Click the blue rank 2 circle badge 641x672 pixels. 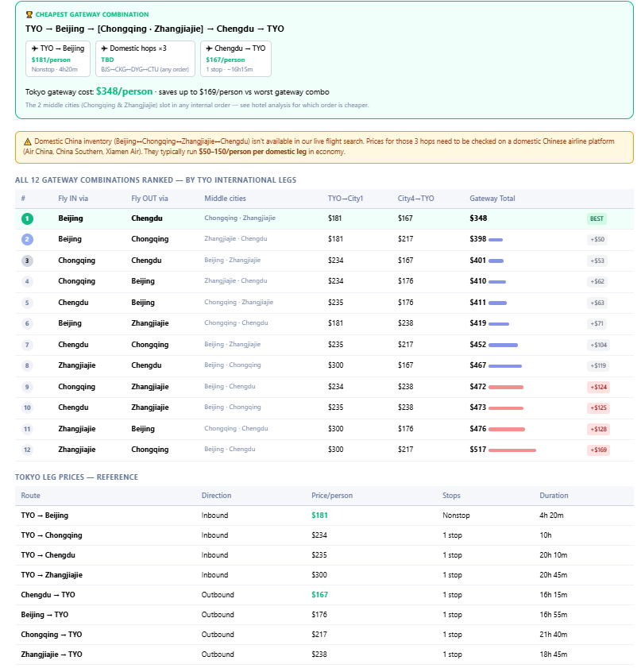pos(27,239)
